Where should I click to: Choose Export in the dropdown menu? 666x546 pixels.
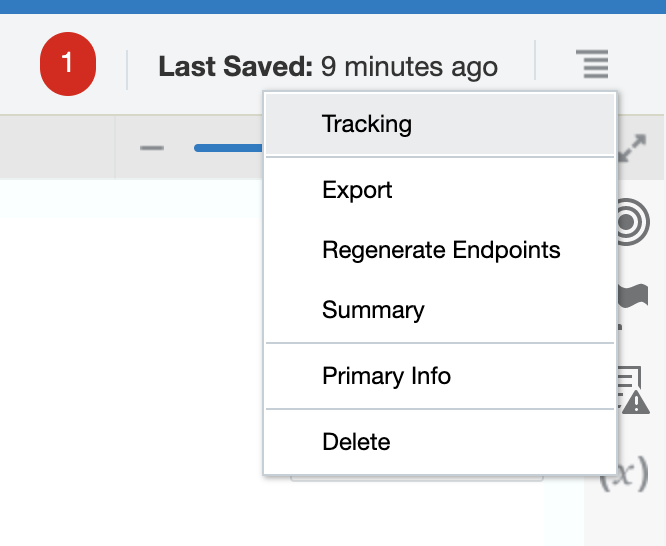[x=357, y=190]
